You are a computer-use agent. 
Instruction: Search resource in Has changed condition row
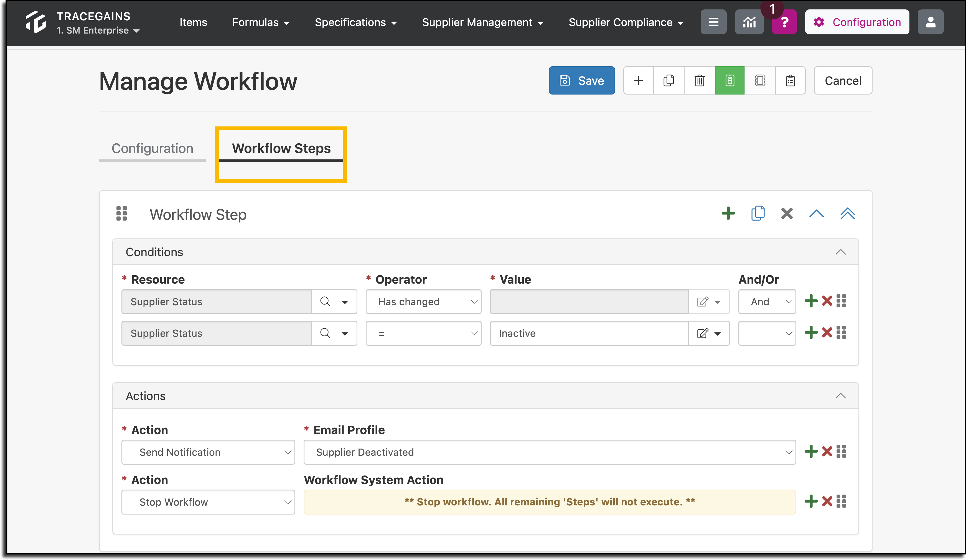325,302
